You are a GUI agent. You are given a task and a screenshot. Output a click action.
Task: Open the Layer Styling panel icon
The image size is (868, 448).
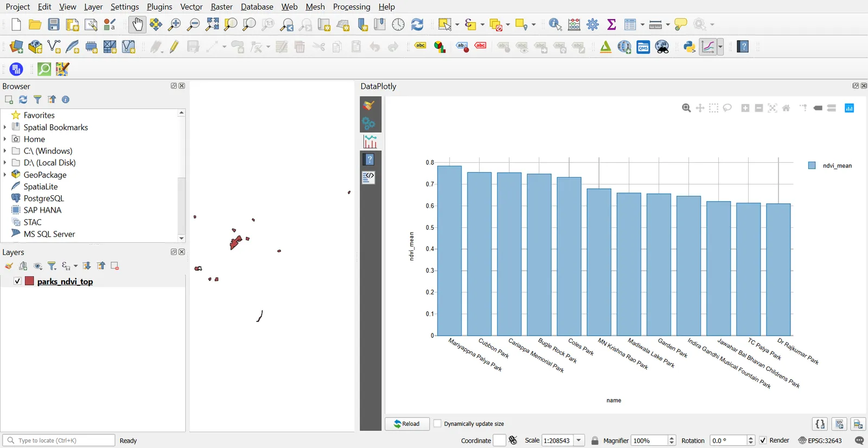[9, 266]
